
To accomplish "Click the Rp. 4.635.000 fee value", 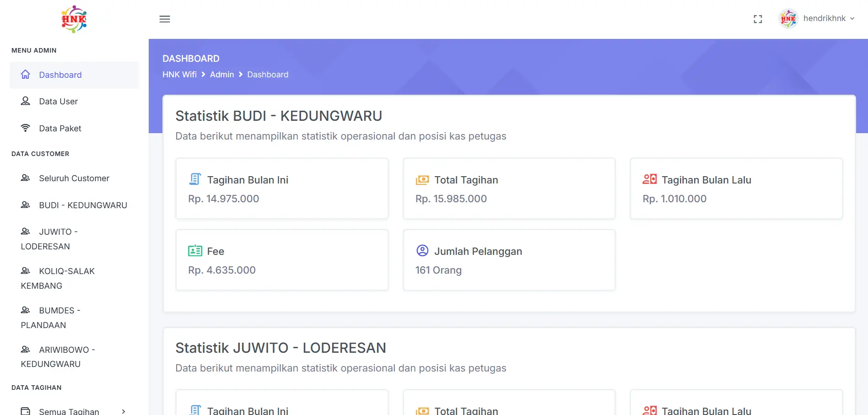I will click(222, 270).
